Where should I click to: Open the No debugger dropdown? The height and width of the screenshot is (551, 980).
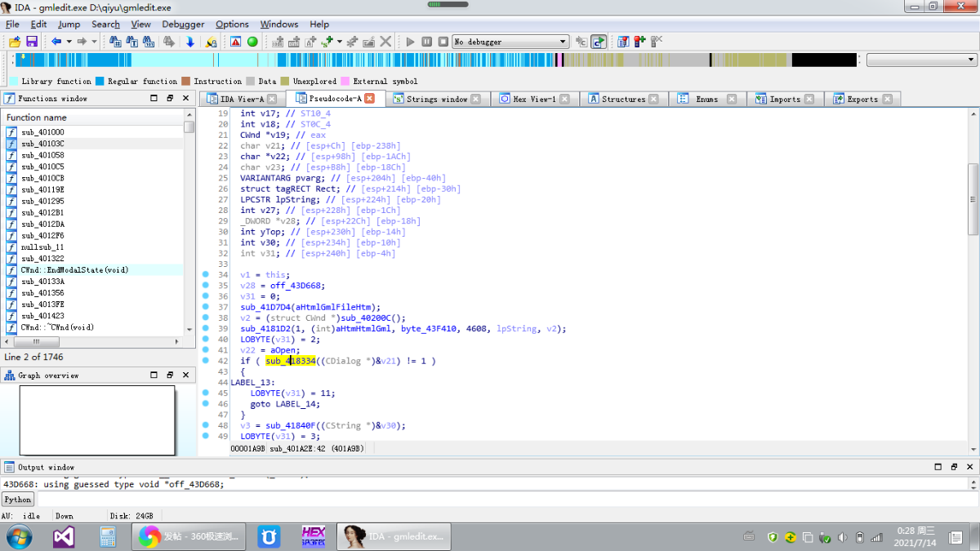510,42
